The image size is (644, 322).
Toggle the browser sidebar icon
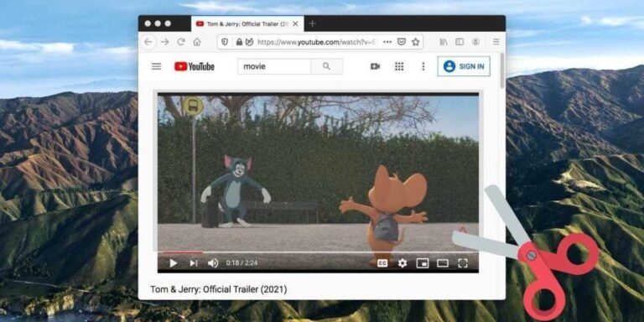(460, 42)
